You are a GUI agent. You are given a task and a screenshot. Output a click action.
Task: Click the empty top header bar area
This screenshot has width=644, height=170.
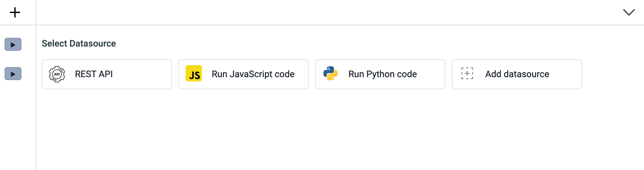(x=326, y=12)
